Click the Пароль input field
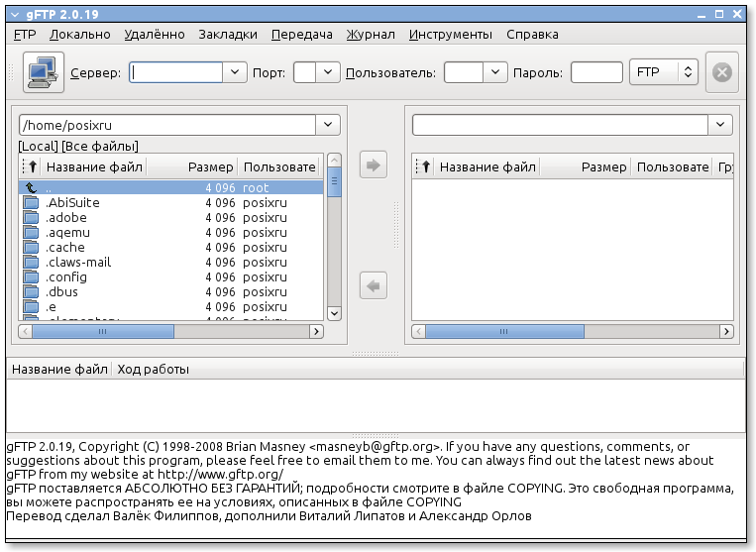 coord(596,72)
